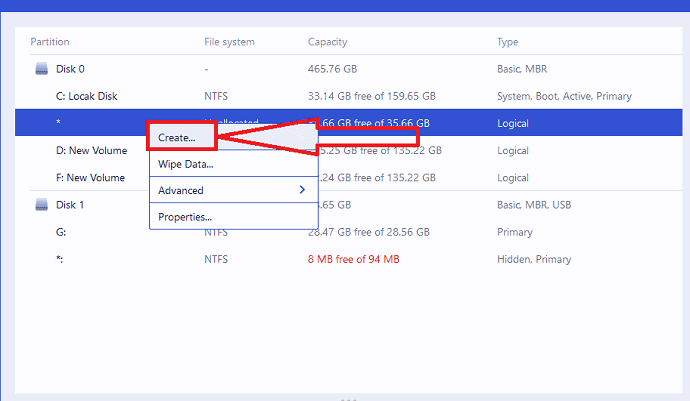Click 28.47 GB free of 28.56 GB
The image size is (690, 401).
[x=368, y=232]
